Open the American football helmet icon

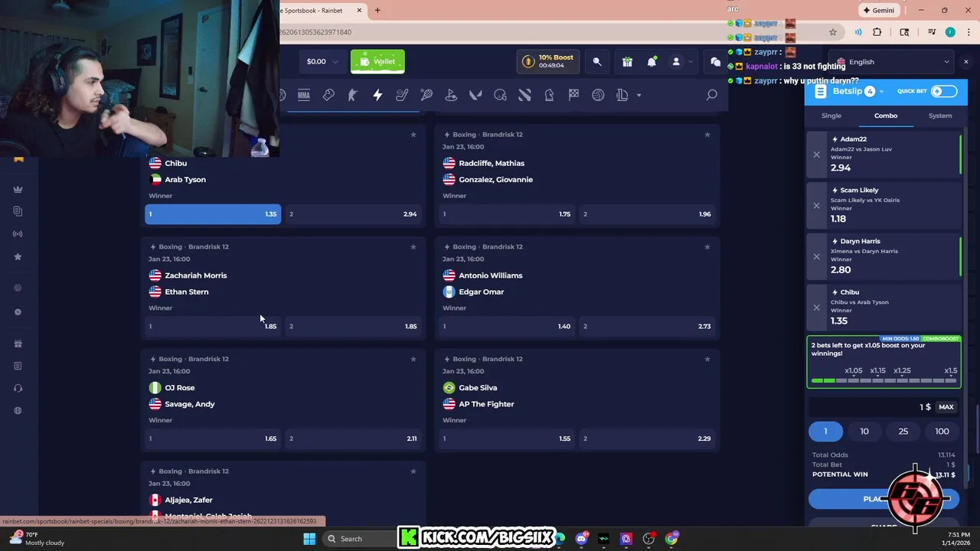(500, 95)
